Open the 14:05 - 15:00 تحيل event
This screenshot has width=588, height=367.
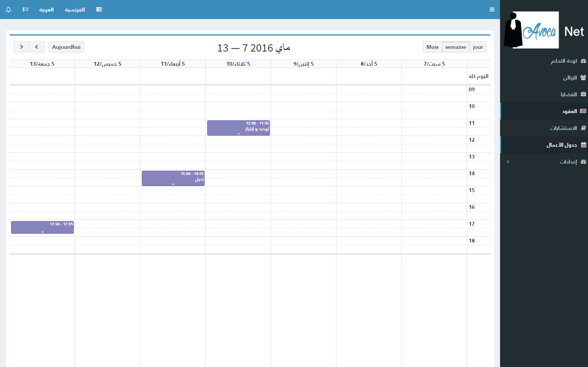pos(173,178)
